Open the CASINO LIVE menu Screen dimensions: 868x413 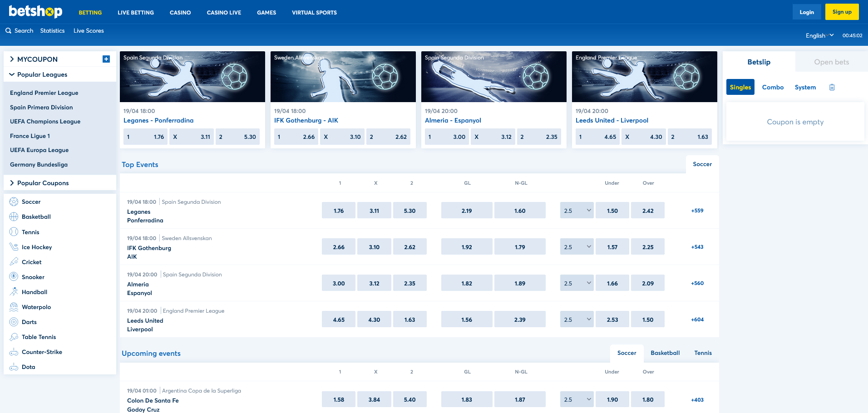pos(224,13)
